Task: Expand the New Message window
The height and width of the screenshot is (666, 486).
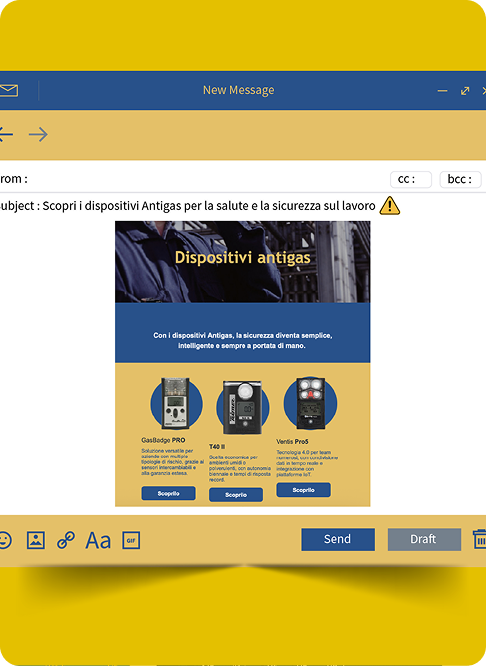Action: click(x=465, y=90)
